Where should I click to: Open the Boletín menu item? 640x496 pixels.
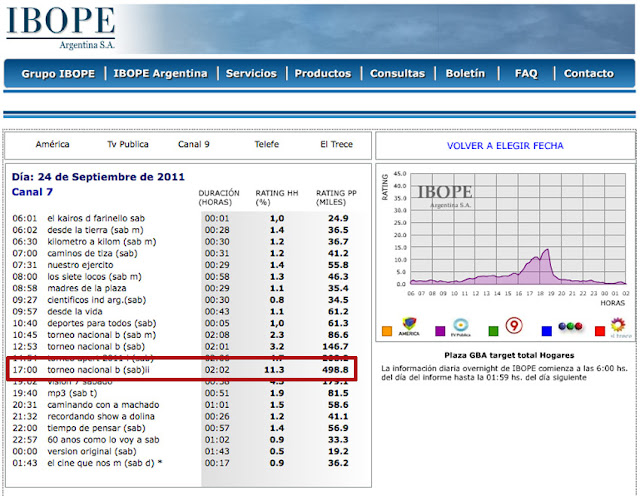[x=465, y=73]
